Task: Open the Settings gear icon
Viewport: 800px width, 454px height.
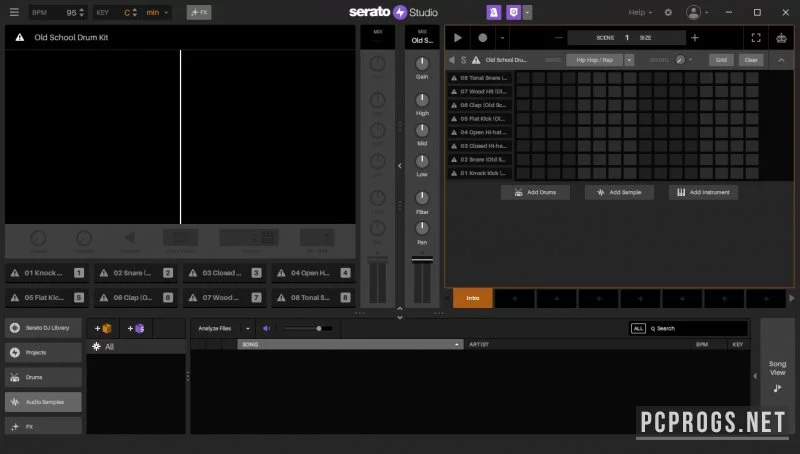Action: coord(668,12)
